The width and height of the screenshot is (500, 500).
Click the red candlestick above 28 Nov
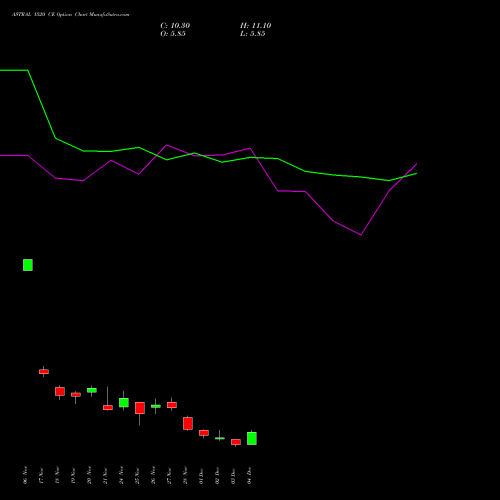(x=188, y=423)
